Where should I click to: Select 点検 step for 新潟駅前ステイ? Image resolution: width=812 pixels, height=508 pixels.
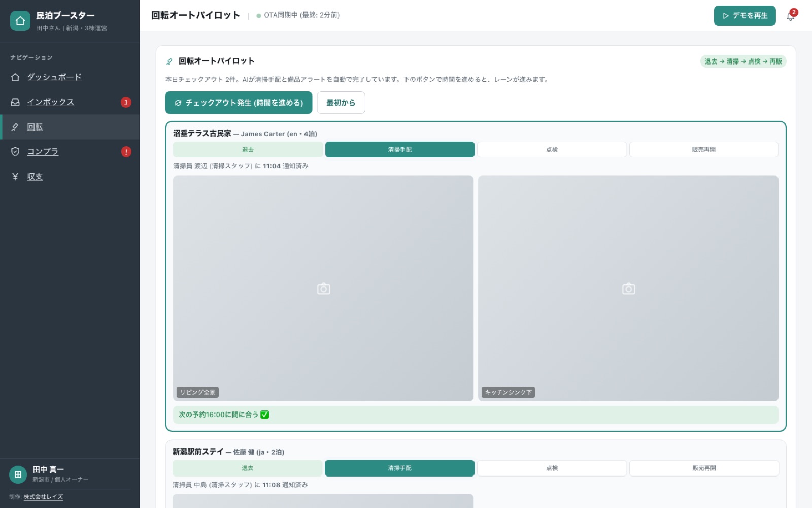pyautogui.click(x=552, y=468)
